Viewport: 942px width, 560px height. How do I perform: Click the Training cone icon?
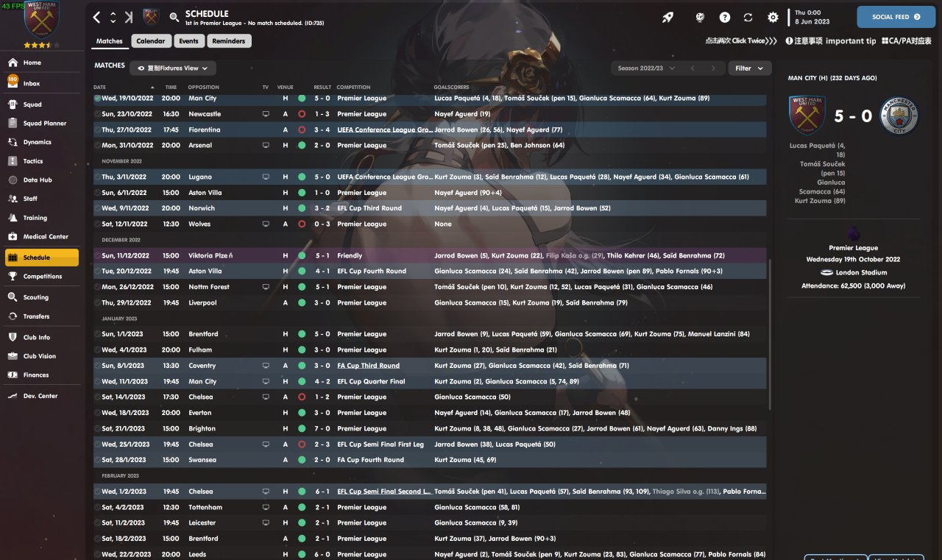point(12,218)
